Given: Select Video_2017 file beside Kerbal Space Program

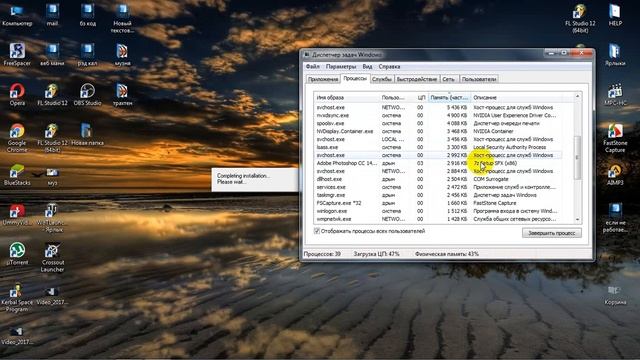Looking at the screenshot, I should [52, 296].
